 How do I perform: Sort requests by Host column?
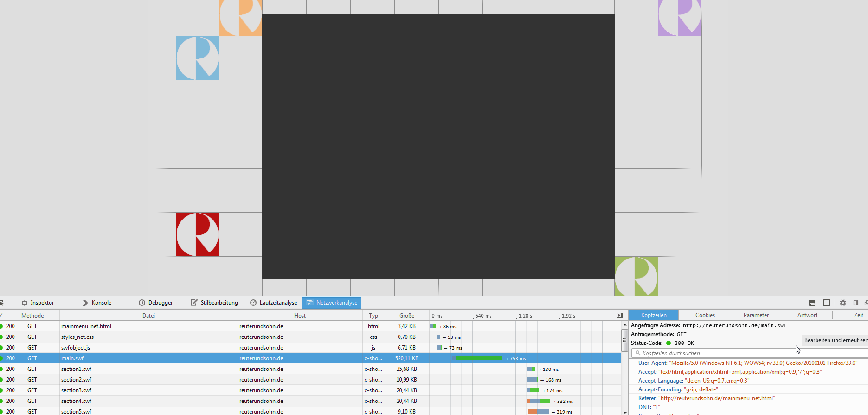pos(300,316)
